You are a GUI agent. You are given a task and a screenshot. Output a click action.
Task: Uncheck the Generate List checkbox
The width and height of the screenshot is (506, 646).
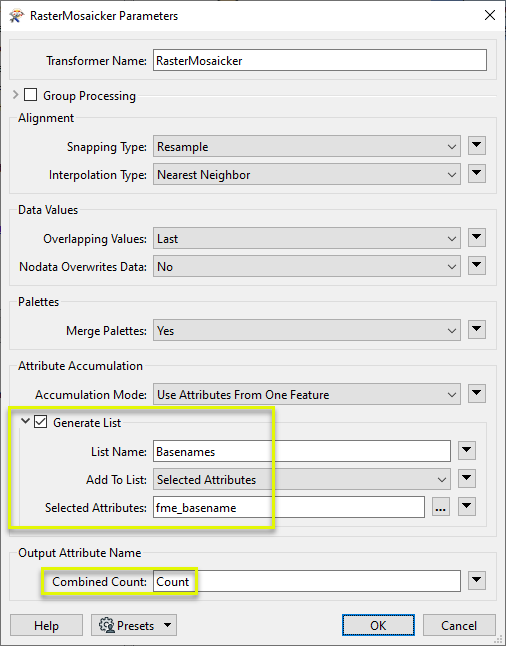(40, 421)
